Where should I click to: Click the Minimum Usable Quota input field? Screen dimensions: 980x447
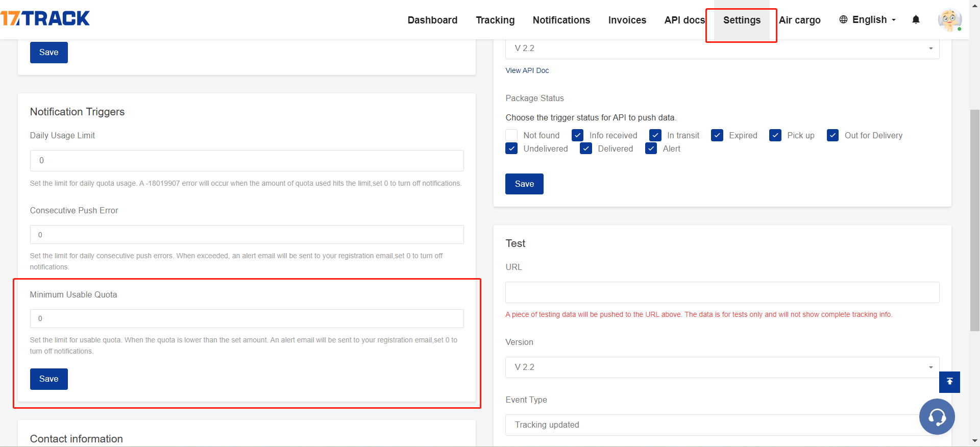click(x=247, y=318)
